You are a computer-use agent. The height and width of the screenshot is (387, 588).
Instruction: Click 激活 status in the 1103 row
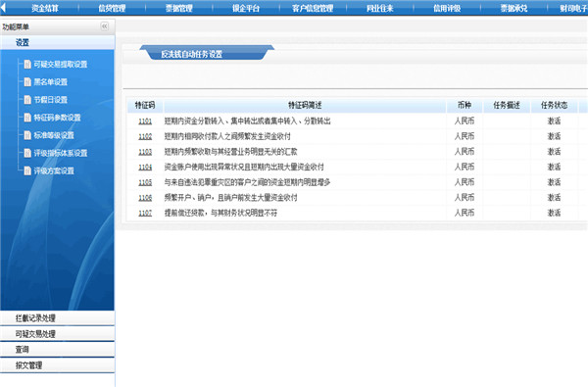554,152
